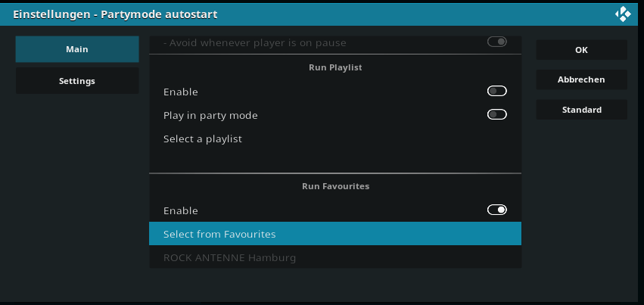
Task: Turn on the Run Playlist Enable switch
Action: coord(497,91)
